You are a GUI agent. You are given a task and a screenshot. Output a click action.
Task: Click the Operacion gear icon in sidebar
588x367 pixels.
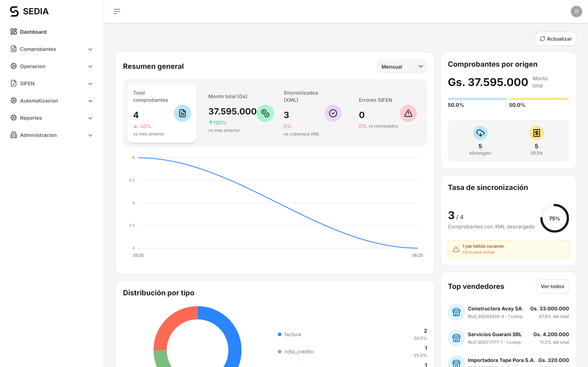tap(14, 66)
